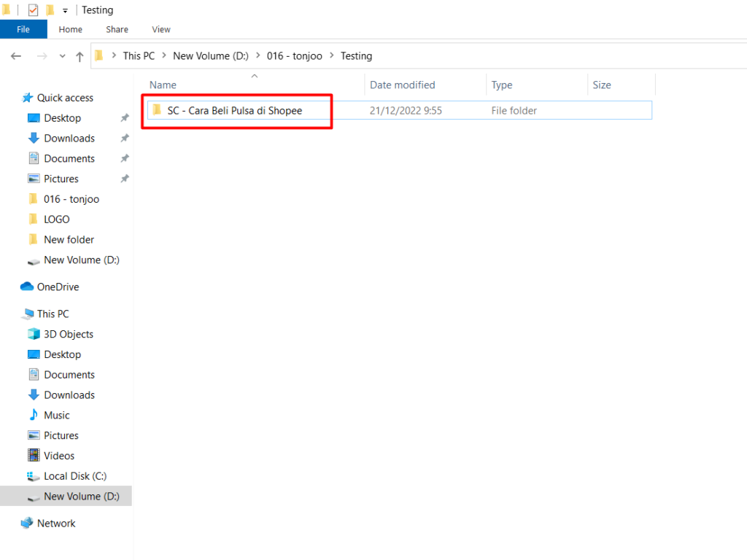Click the Back navigation arrow
Screen dimensions: 747x560
[16, 55]
